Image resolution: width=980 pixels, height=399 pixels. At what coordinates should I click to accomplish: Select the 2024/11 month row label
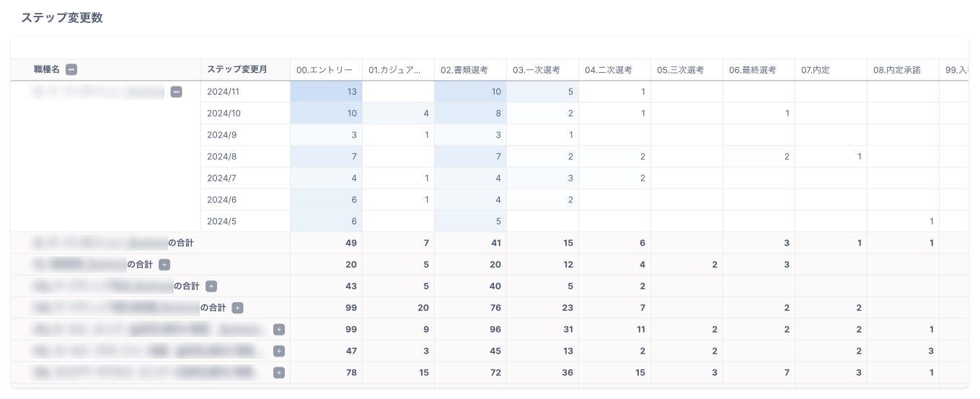[x=222, y=91]
